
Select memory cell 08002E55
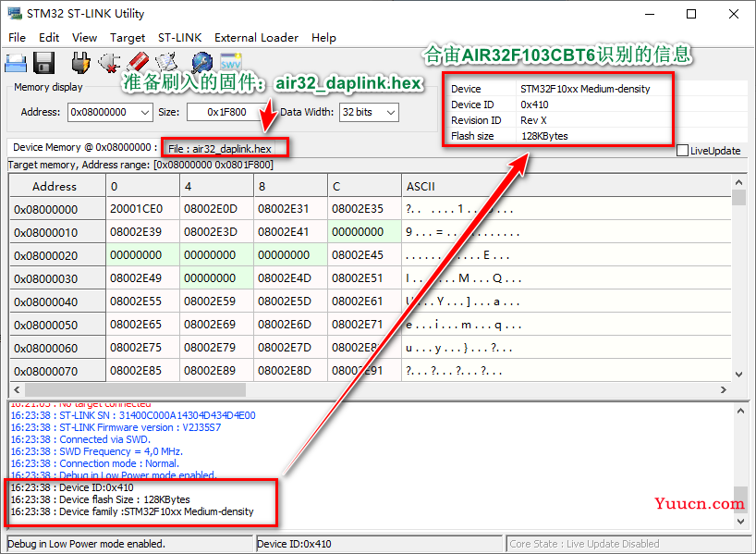pos(142,302)
